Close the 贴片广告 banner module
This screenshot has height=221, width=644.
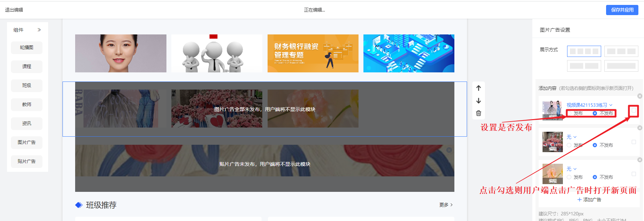click(x=449, y=150)
